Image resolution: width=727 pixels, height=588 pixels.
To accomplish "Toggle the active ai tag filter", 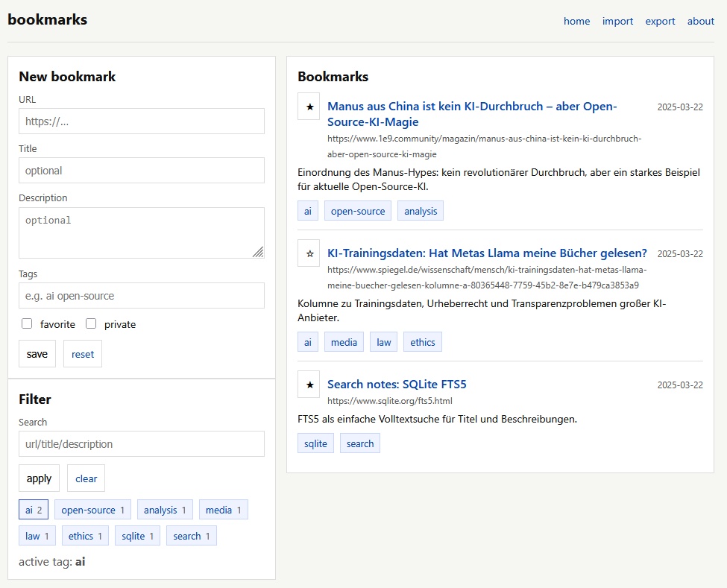I will (x=34, y=510).
